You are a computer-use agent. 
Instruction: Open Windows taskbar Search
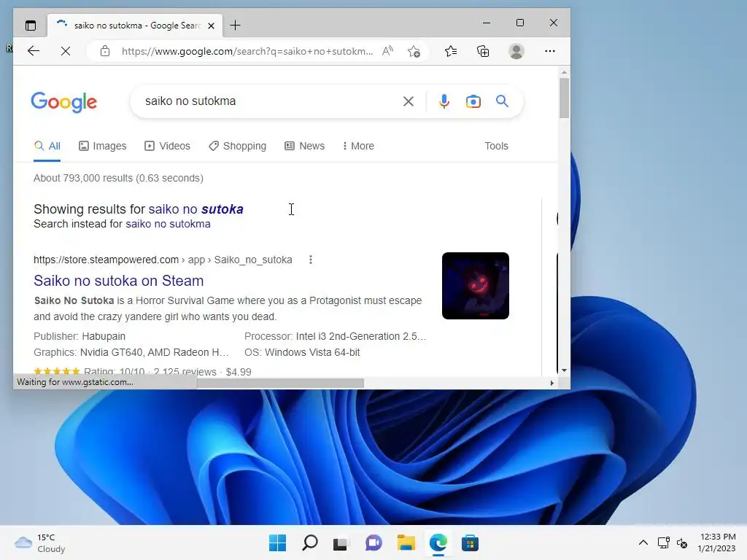(x=310, y=542)
